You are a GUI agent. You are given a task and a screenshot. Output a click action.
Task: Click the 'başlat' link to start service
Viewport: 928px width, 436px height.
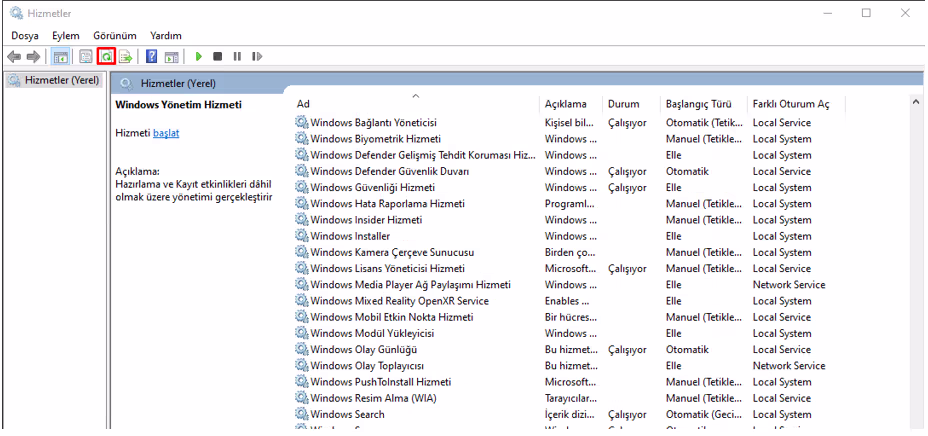click(x=166, y=133)
